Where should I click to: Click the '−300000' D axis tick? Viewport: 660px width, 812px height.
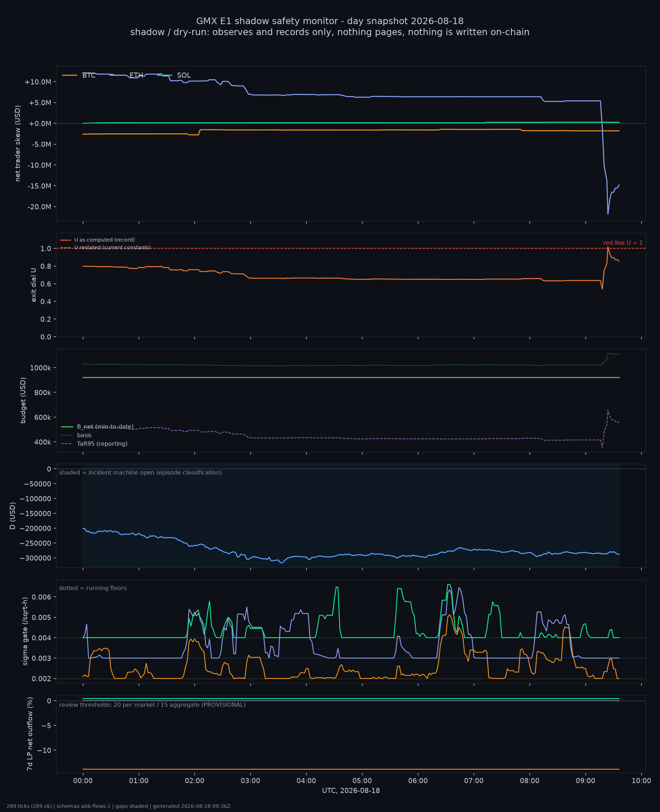36,558
